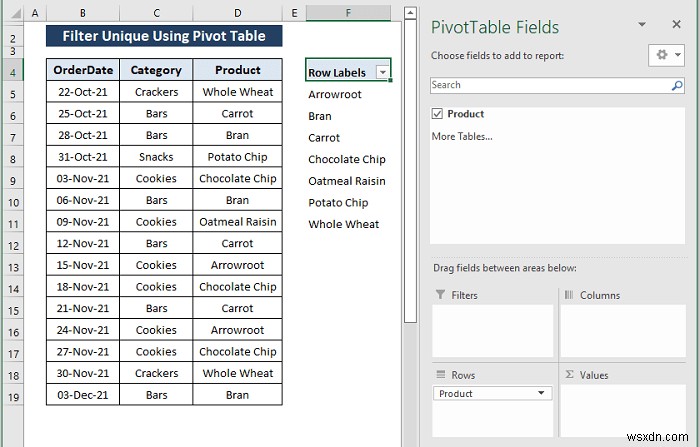Select column F header

point(348,13)
